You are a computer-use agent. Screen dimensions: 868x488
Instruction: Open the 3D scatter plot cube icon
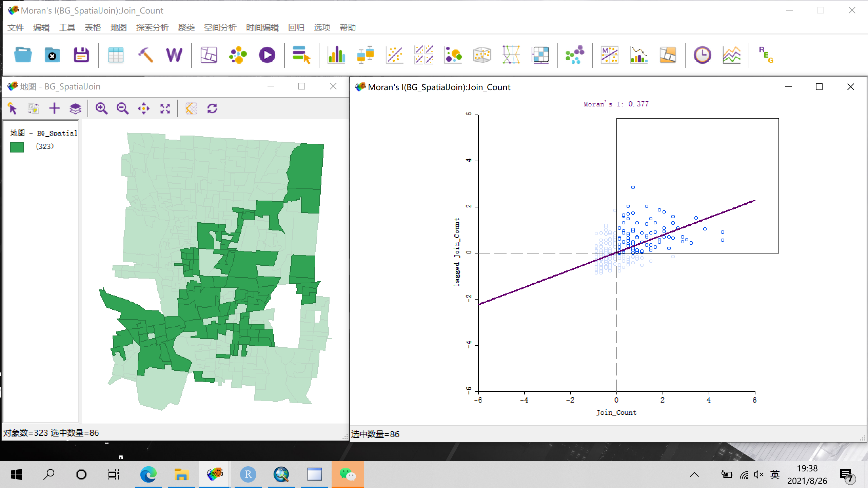pos(482,55)
